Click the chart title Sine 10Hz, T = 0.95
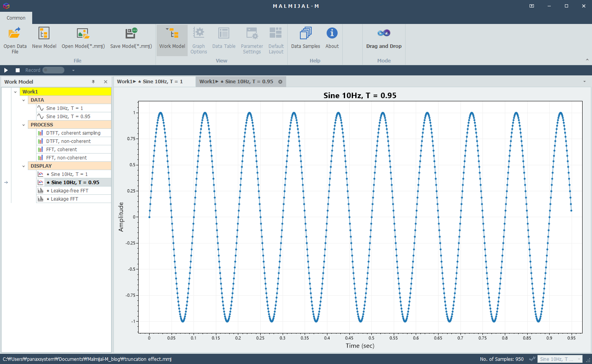Viewport: 592px width, 364px height. (360, 95)
